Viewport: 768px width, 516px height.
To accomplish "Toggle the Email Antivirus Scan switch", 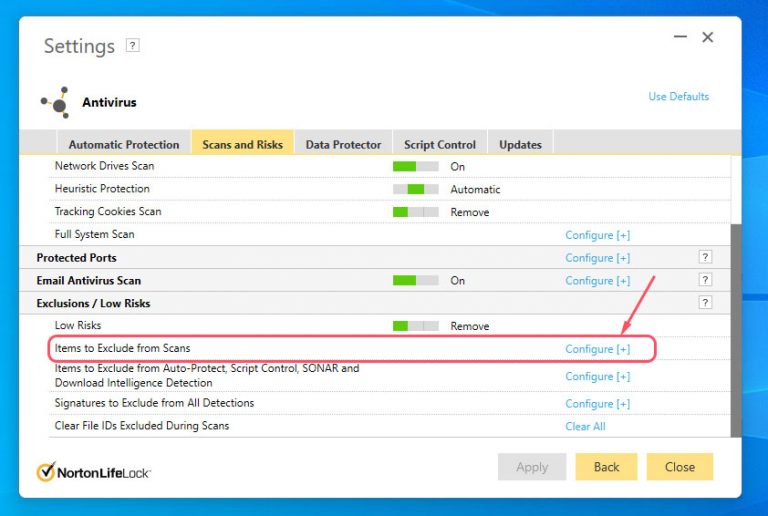I will click(x=415, y=281).
